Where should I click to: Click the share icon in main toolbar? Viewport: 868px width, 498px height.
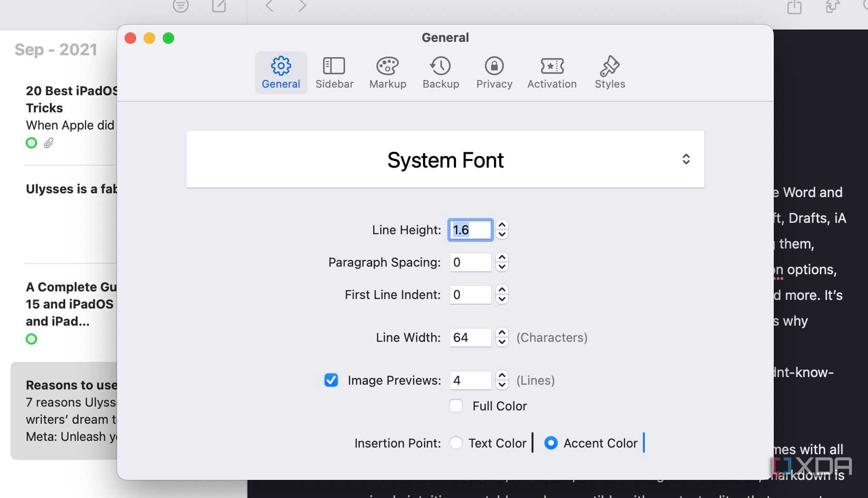pos(794,6)
